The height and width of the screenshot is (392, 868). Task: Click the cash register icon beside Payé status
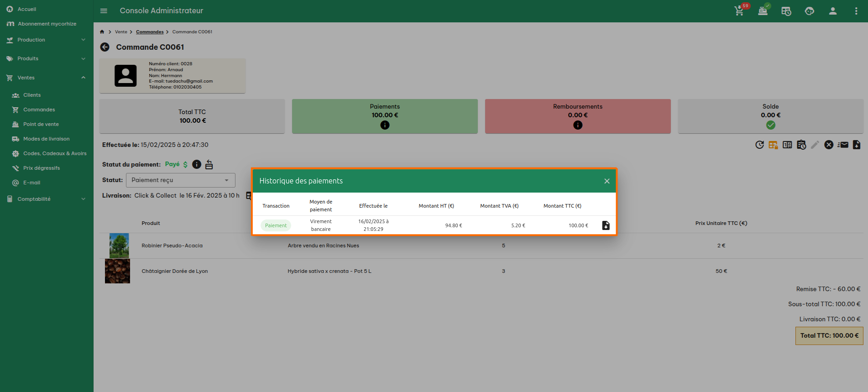click(x=209, y=164)
